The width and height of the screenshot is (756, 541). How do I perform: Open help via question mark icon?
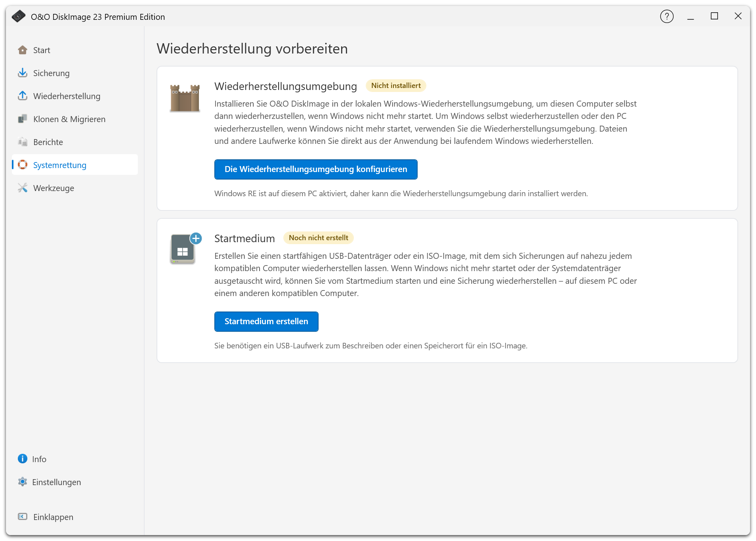[667, 16]
